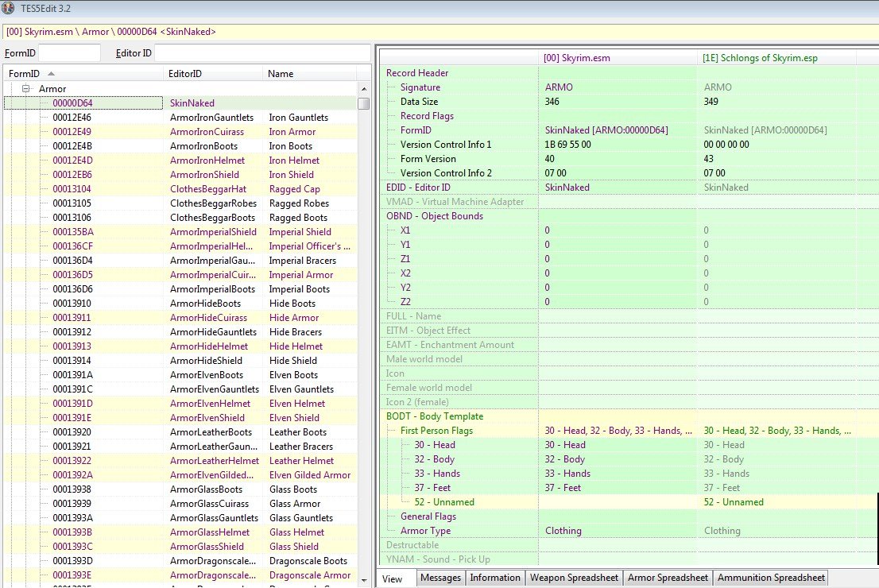This screenshot has width=879, height=588.
Task: Select record 0001391D ArmorElvenHelmet
Action: [180, 404]
